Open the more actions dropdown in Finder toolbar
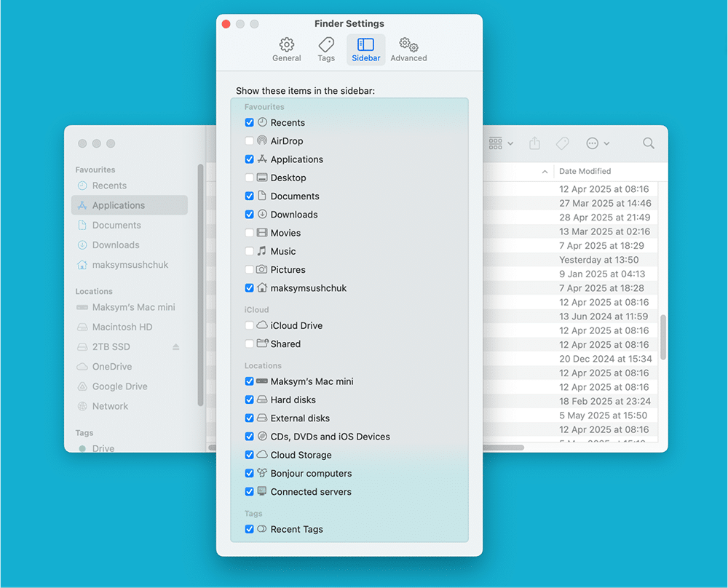This screenshot has width=728, height=588. click(598, 143)
